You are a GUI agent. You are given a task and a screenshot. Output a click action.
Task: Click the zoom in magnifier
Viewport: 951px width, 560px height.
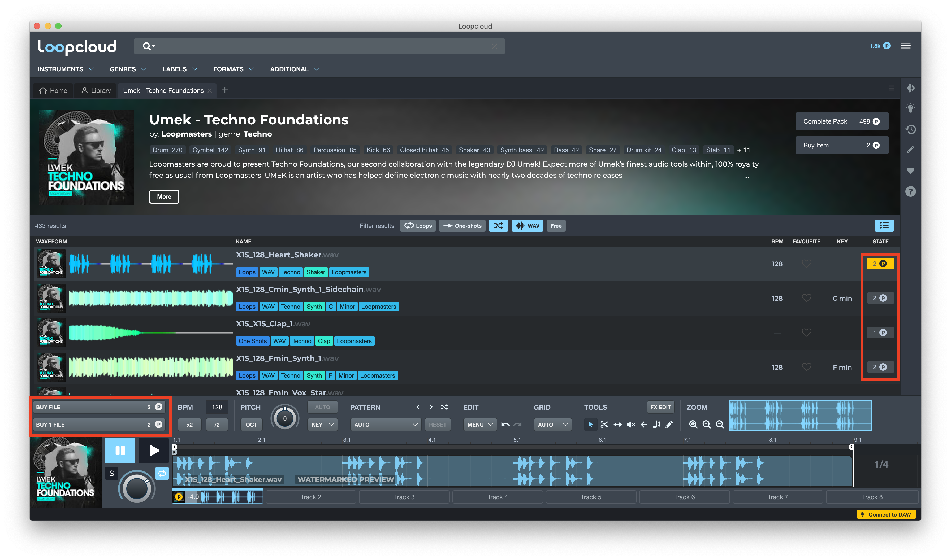[x=706, y=425]
